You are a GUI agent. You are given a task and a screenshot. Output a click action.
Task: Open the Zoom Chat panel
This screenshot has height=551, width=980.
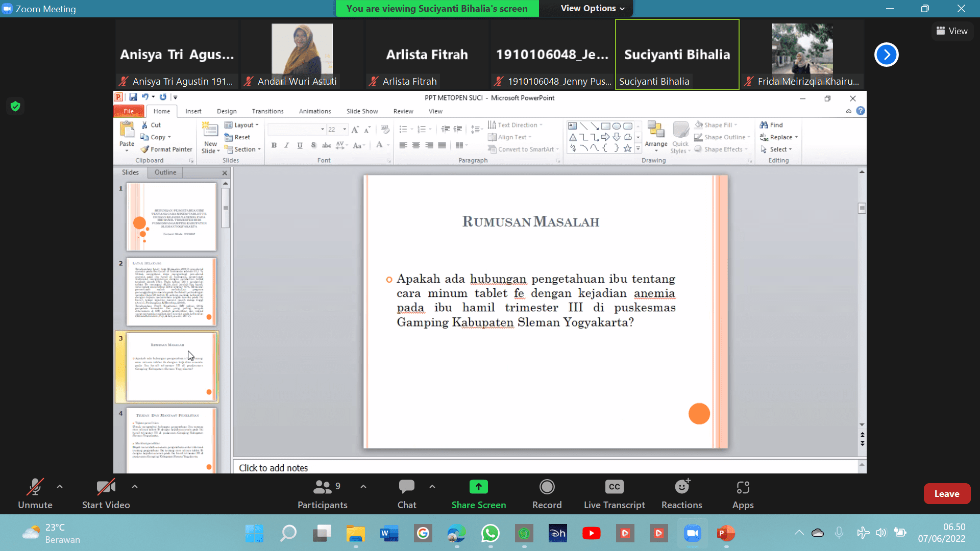coord(407,494)
